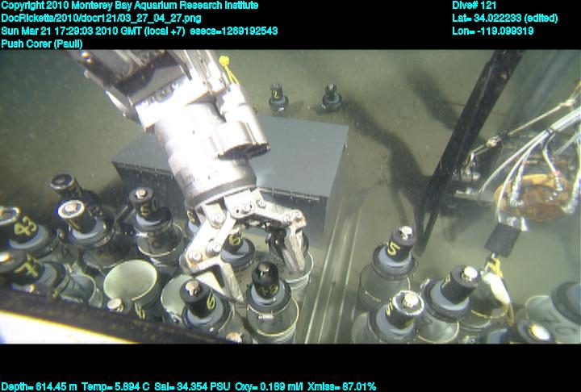Select the Dive# 121 text
Screen dimensions: 581x392
(x=474, y=6)
